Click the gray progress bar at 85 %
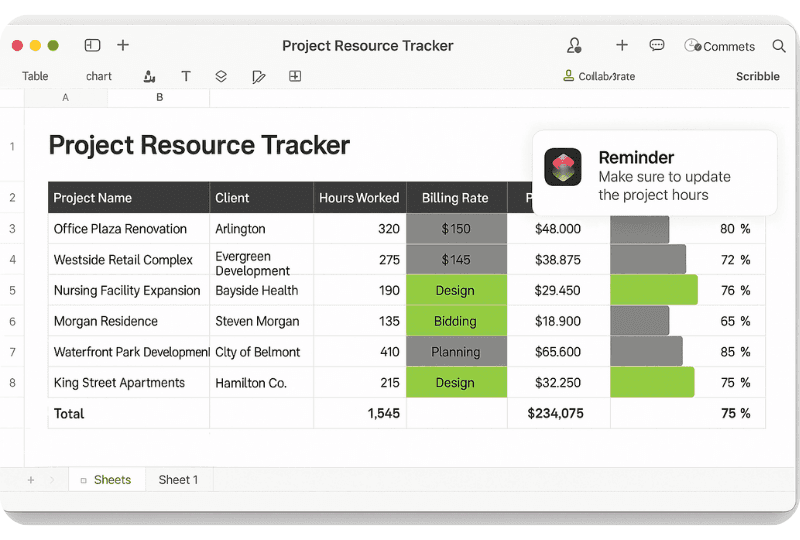The image size is (800, 540). [646, 351]
